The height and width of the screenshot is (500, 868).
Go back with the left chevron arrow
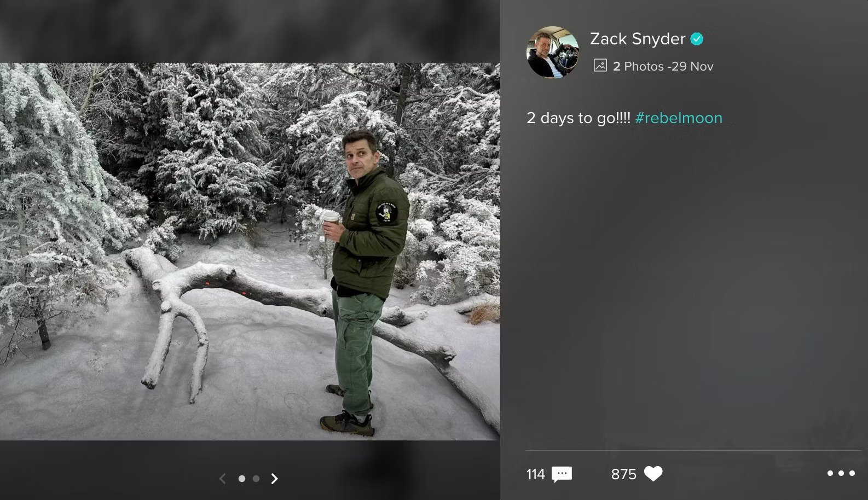pyautogui.click(x=222, y=479)
